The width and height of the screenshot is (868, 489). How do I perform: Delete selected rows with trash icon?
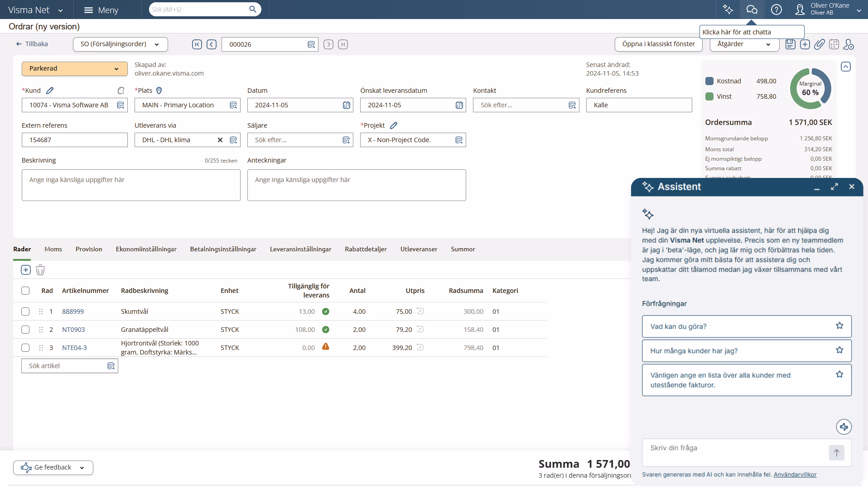(40, 270)
